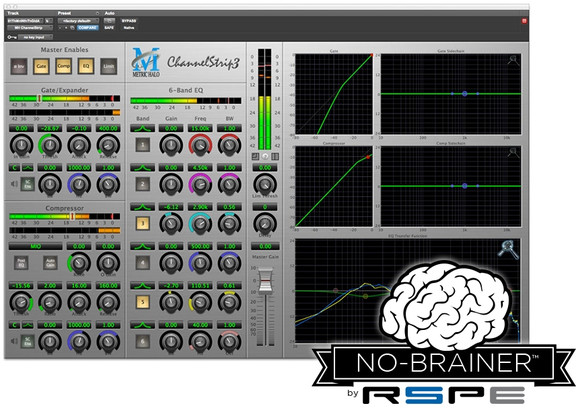Click the compressor Ratio knob
Image resolution: width=576 pixels, height=414 pixels.
[50, 302]
